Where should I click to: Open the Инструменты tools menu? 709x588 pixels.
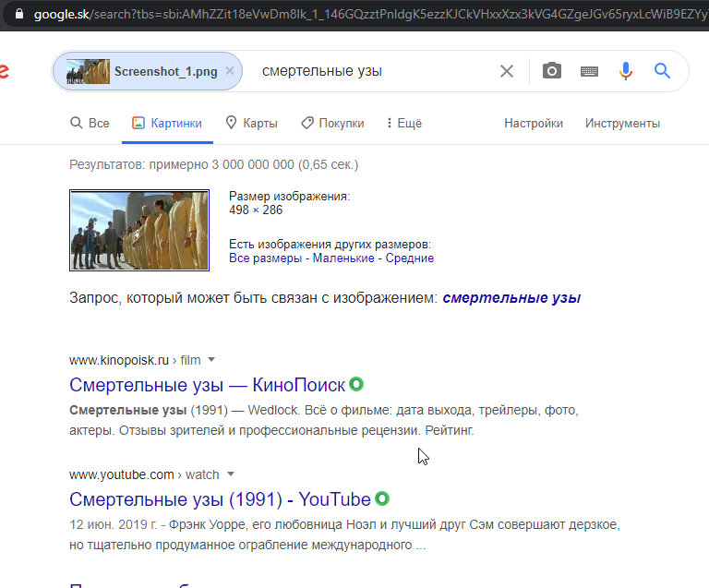(x=622, y=123)
